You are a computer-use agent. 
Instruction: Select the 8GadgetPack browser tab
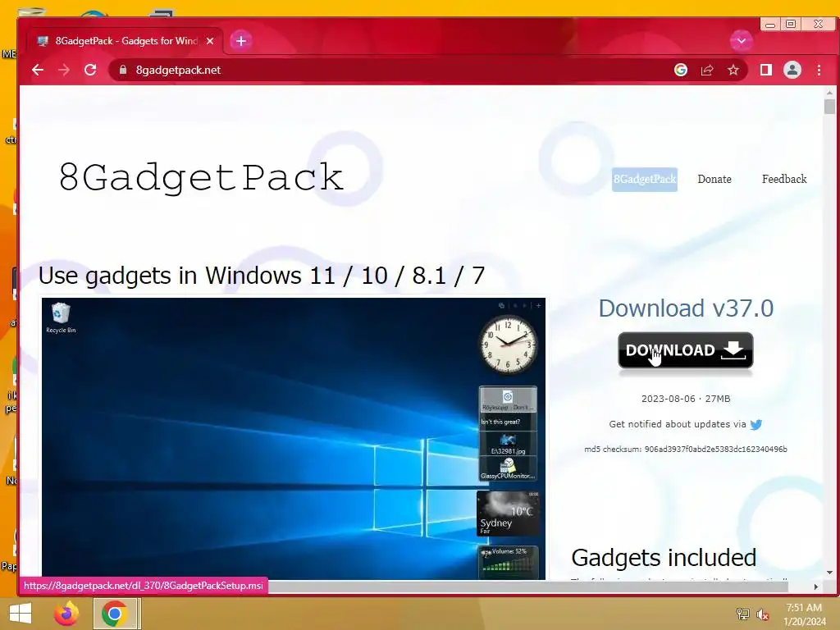point(126,41)
